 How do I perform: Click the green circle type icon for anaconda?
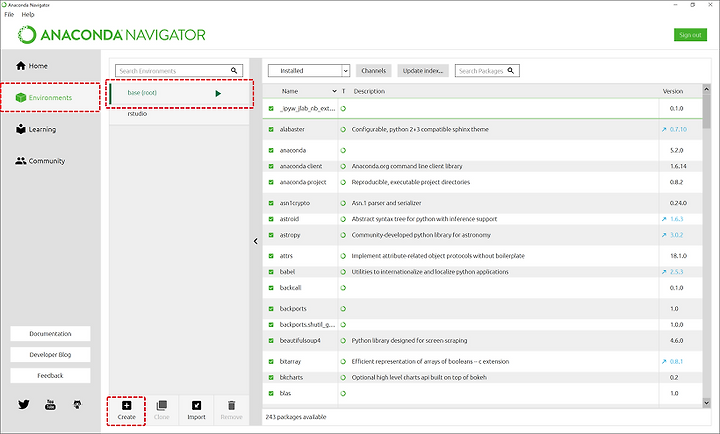[x=343, y=150]
